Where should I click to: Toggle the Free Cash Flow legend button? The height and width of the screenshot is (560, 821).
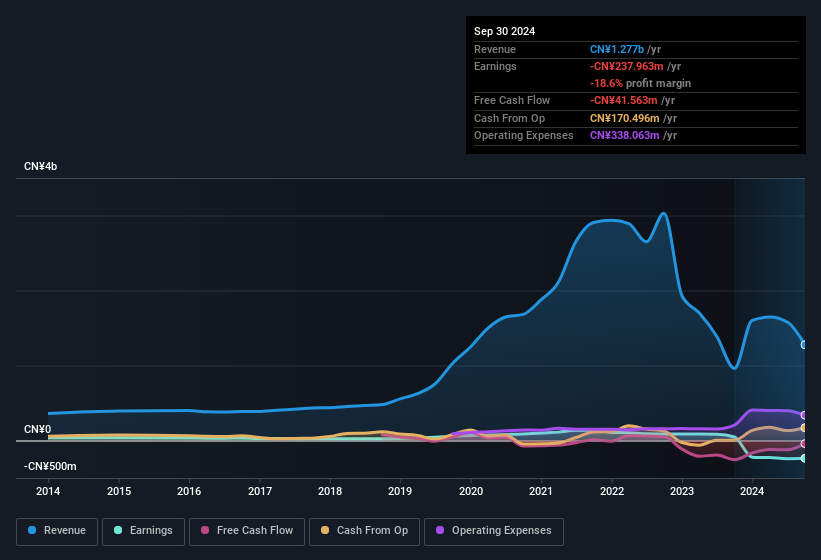247,531
